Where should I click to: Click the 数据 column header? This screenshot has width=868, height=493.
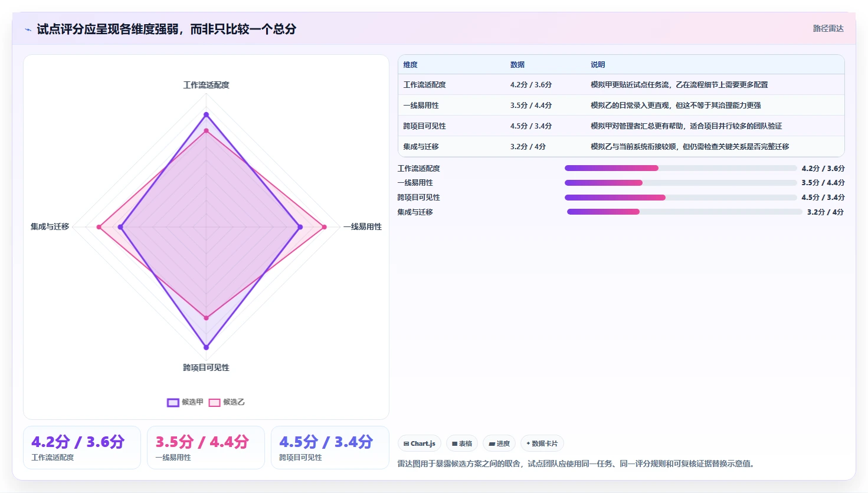point(517,65)
